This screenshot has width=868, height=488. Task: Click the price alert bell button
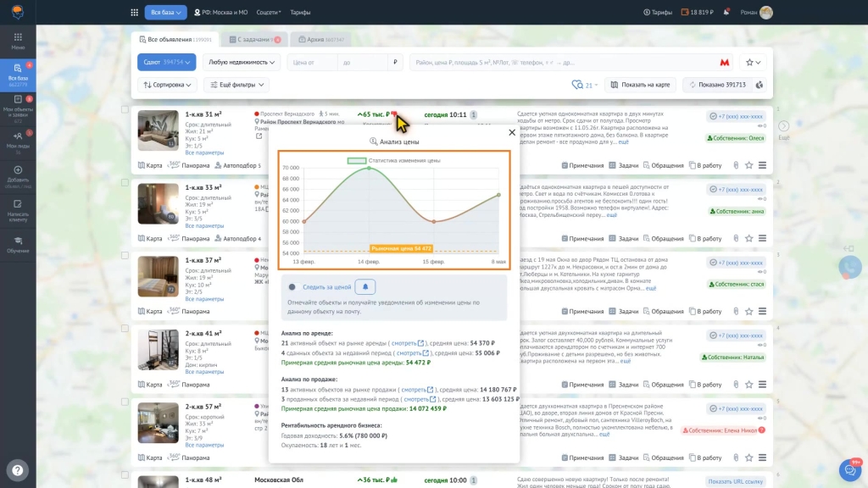[364, 286]
